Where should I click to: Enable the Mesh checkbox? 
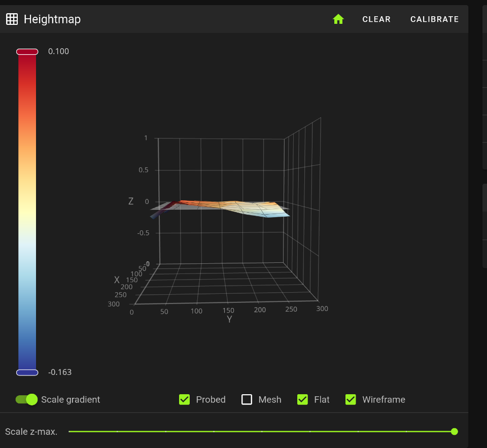247,399
